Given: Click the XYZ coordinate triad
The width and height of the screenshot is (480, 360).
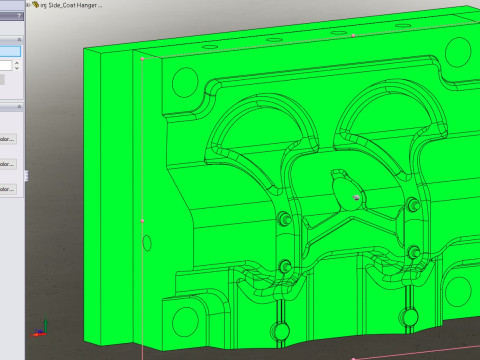Looking at the screenshot, I should [39, 329].
